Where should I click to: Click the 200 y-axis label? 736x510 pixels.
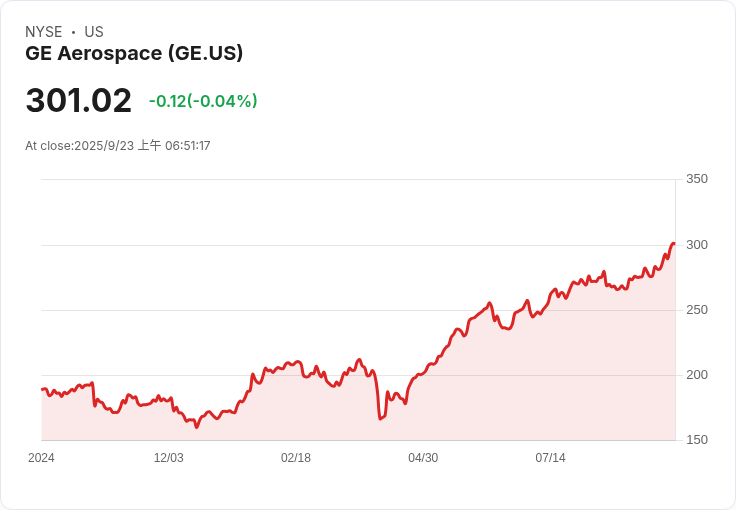coord(697,375)
